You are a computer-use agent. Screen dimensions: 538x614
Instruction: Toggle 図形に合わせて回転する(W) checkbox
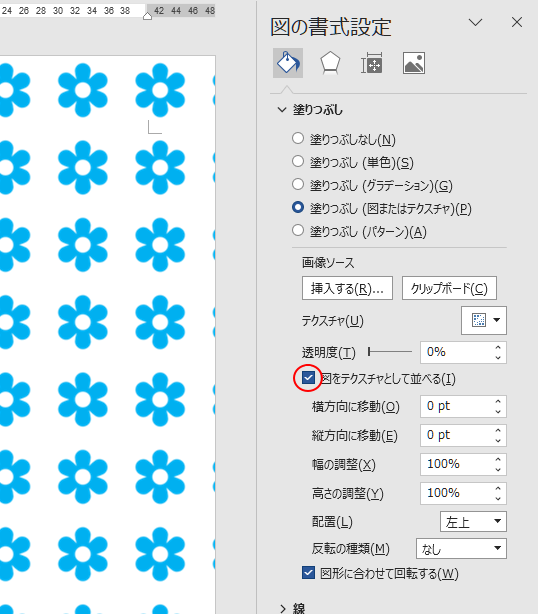click(308, 573)
